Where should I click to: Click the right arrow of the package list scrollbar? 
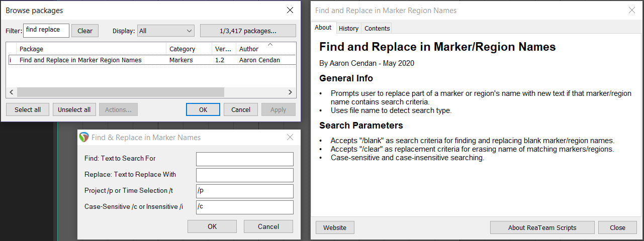click(291, 92)
